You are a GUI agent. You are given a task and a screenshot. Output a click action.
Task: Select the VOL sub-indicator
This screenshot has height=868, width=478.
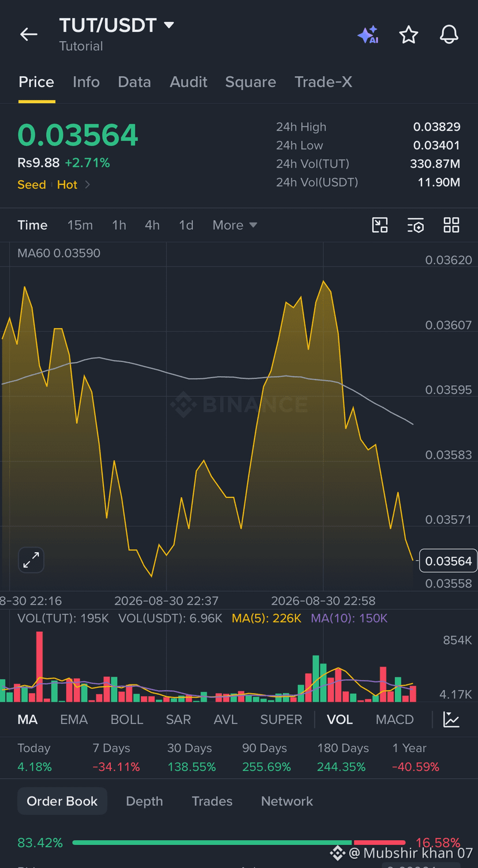pyautogui.click(x=339, y=720)
